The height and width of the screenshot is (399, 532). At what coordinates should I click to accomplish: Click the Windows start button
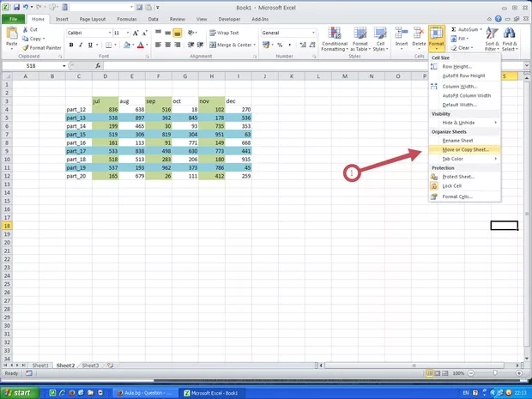tap(21, 392)
